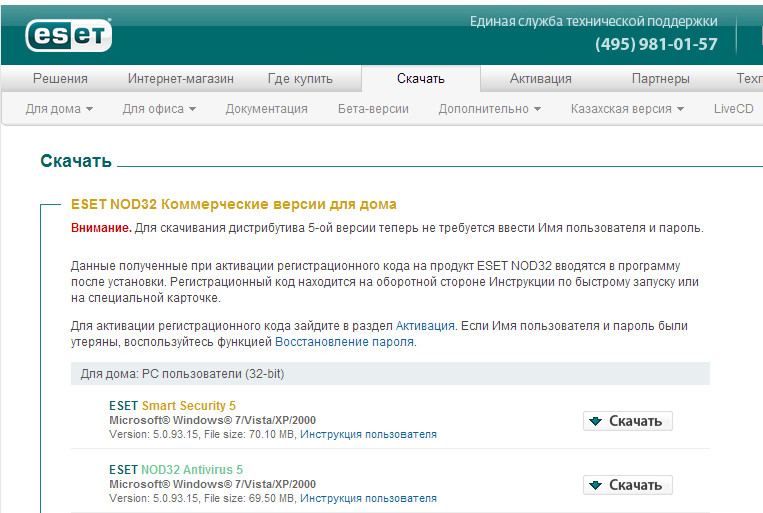This screenshot has height=513, width=763.
Task: Download ESET Smart Security 5 via Скачать
Action: pos(628,421)
